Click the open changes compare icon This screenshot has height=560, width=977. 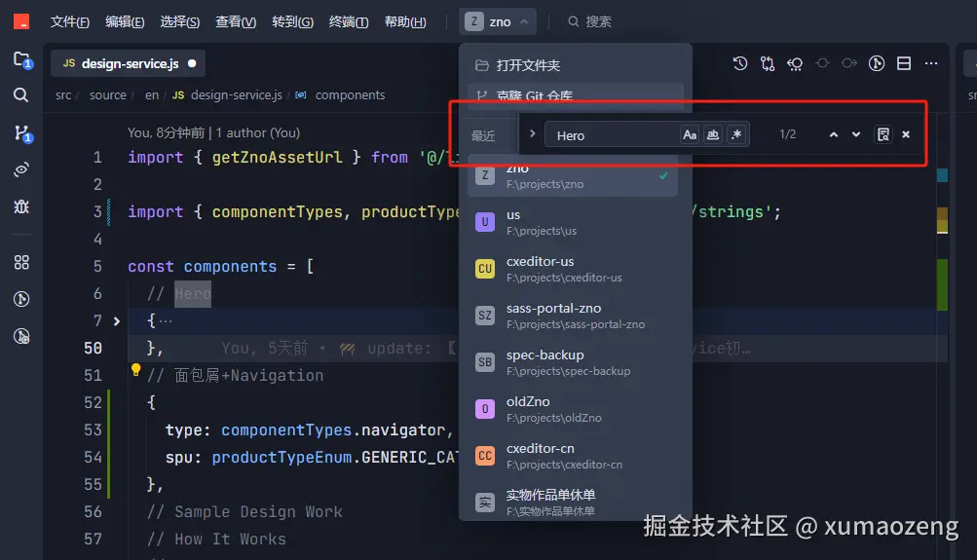click(767, 63)
